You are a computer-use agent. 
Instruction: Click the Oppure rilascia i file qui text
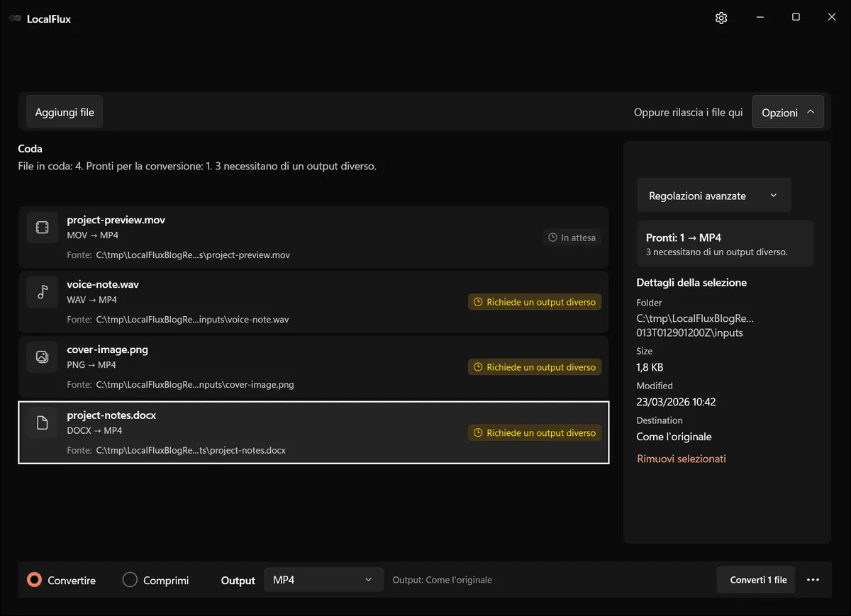point(689,112)
